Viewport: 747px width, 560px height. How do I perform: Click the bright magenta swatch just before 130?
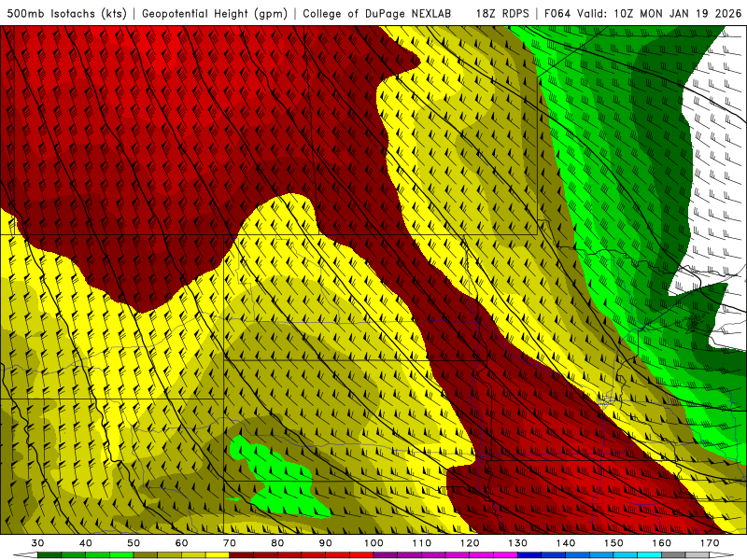click(505, 555)
